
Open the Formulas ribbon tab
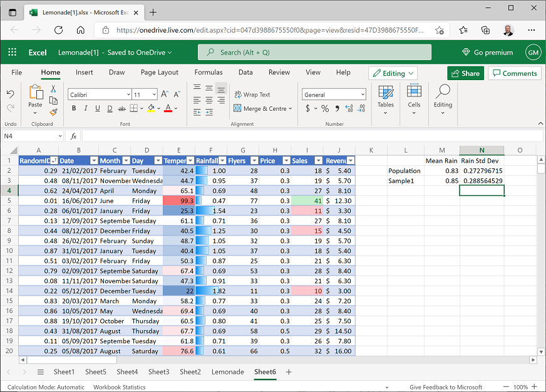[x=209, y=73]
